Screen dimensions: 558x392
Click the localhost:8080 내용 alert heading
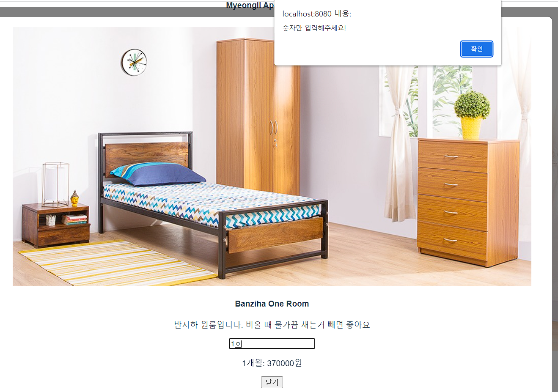pos(317,14)
